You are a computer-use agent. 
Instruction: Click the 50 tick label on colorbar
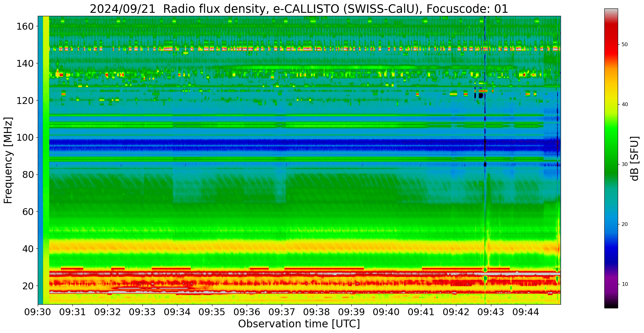(625, 45)
